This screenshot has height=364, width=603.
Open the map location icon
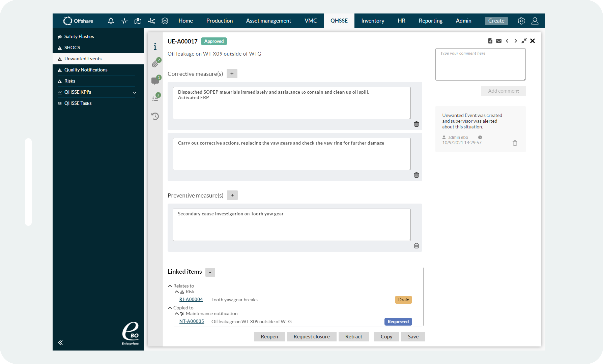coord(138,21)
